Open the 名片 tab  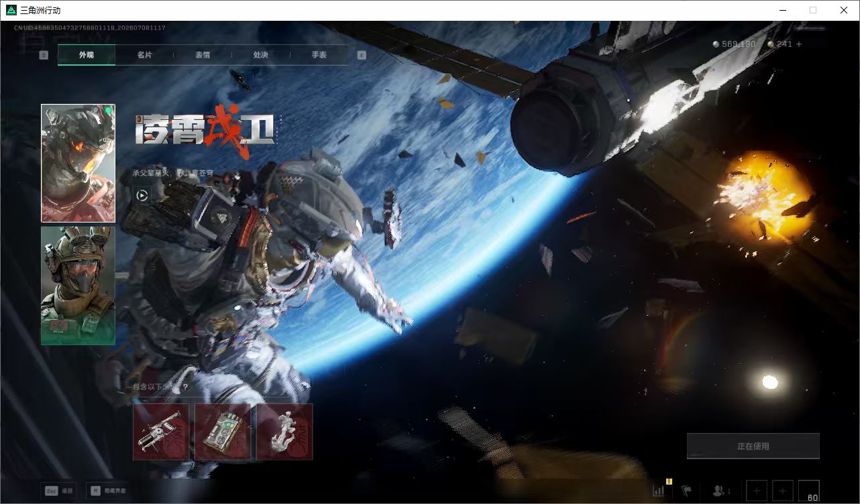[144, 55]
